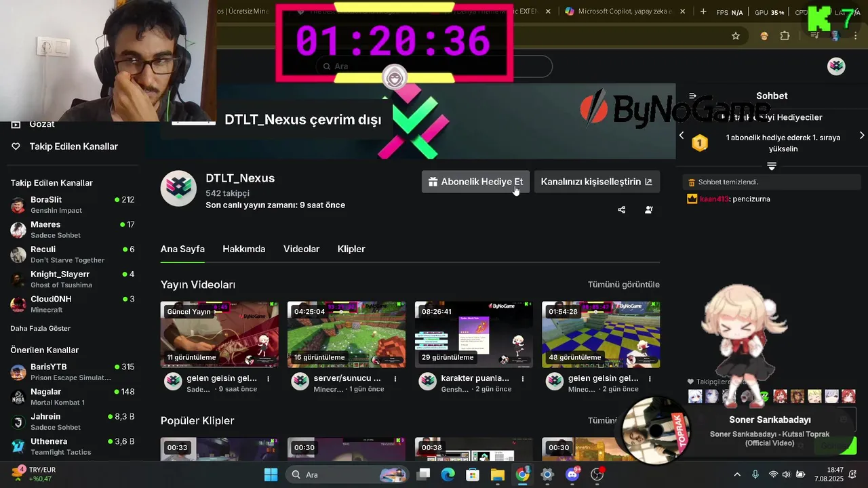Open the 08:26:41 video thumbnail
Image resolution: width=868 pixels, height=488 pixels.
(474, 335)
